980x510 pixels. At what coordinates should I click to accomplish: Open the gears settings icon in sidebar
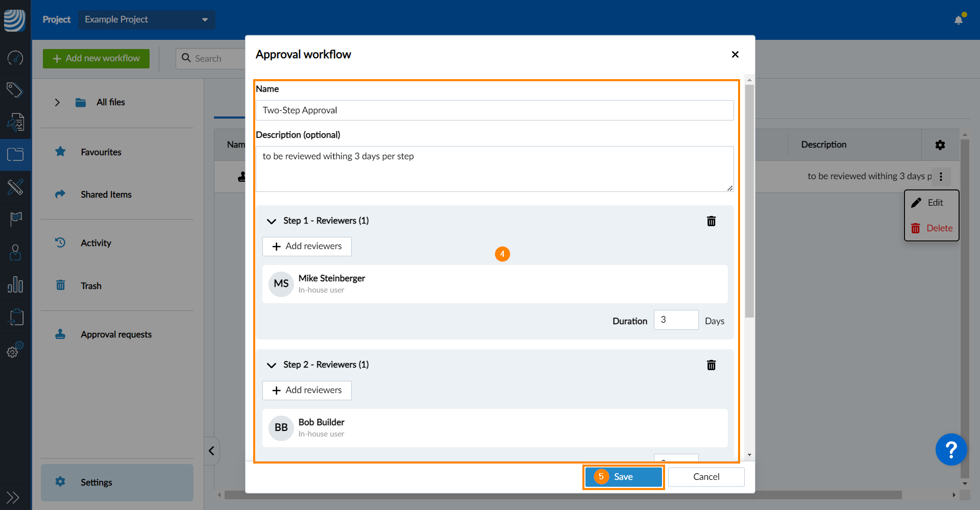click(x=15, y=349)
